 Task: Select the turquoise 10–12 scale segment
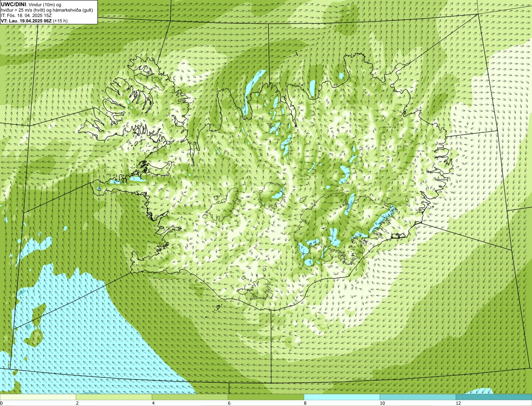[418, 397]
